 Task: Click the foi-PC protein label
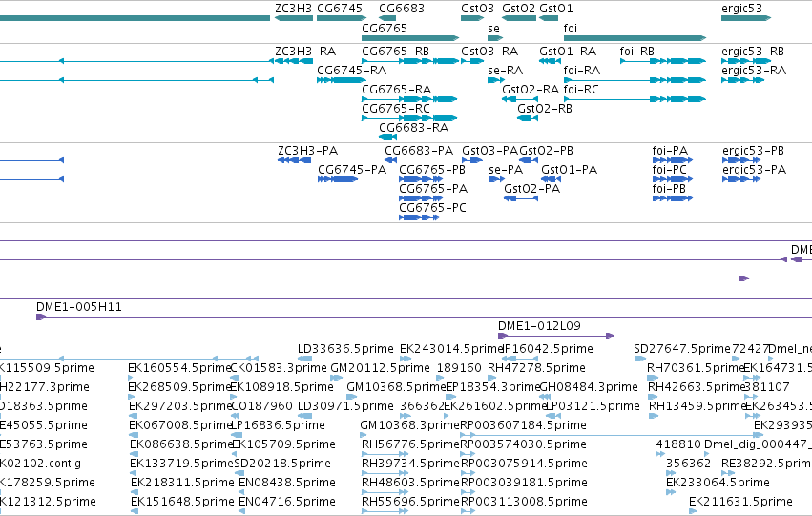pyautogui.click(x=669, y=170)
